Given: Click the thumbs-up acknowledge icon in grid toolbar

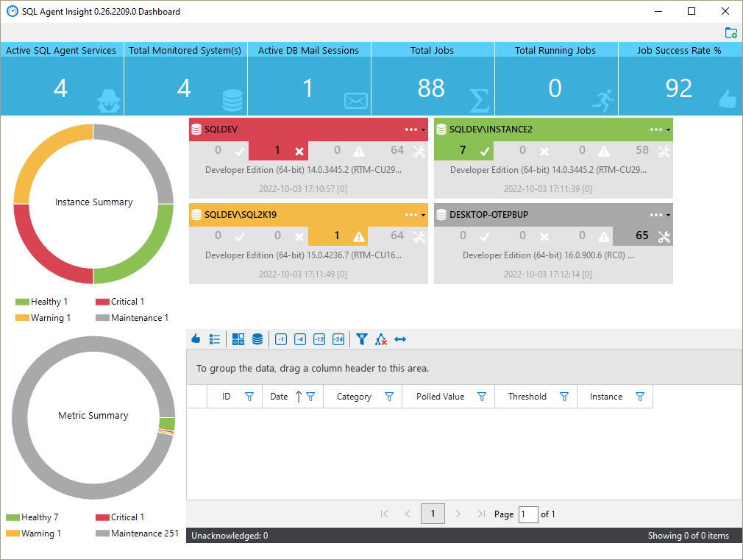Looking at the screenshot, I should [196, 339].
